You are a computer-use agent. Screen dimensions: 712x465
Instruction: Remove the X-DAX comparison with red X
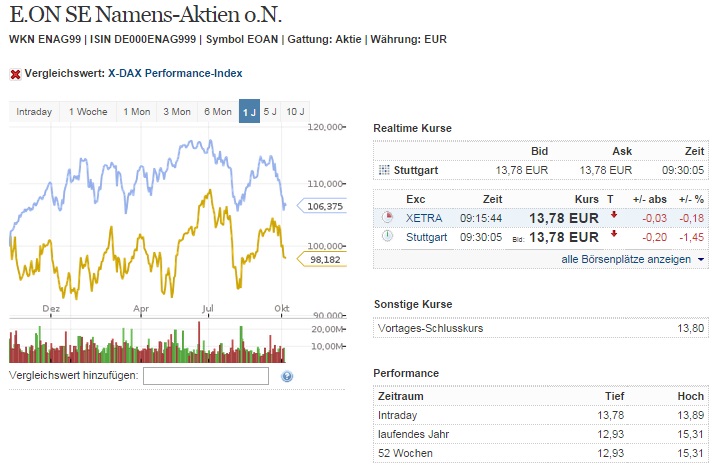click(x=15, y=74)
